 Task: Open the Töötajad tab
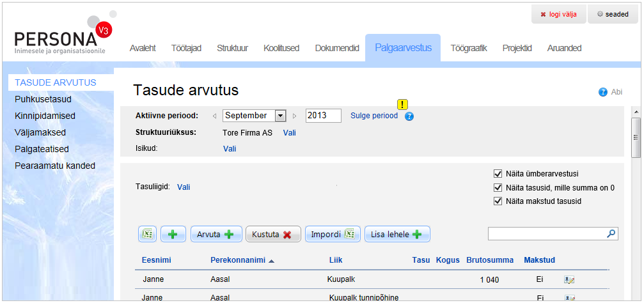tap(186, 48)
